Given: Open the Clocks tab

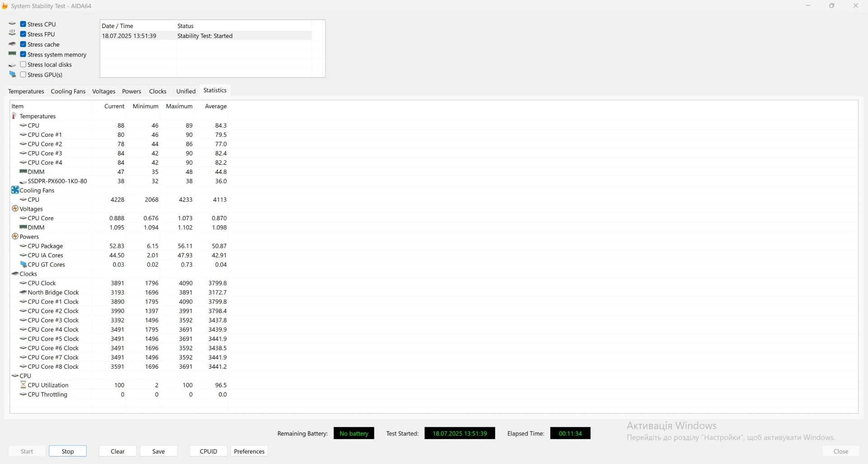Looking at the screenshot, I should (158, 91).
